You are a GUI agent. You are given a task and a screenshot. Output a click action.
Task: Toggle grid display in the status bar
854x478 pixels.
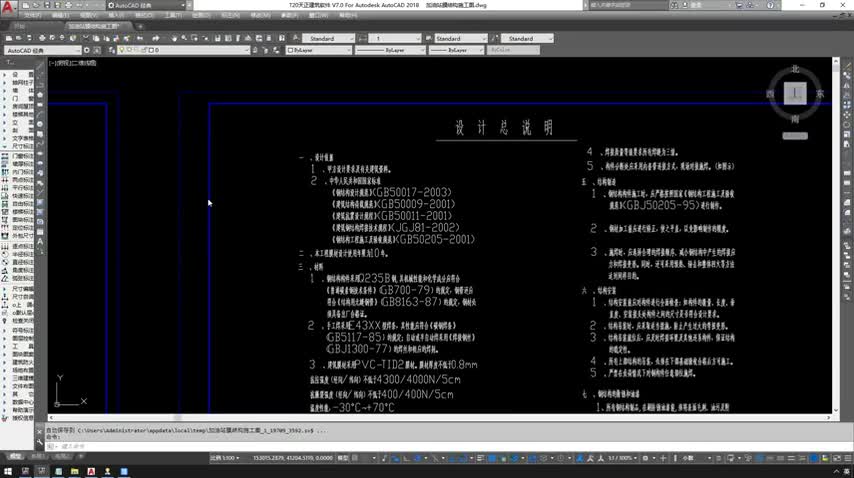[356, 458]
